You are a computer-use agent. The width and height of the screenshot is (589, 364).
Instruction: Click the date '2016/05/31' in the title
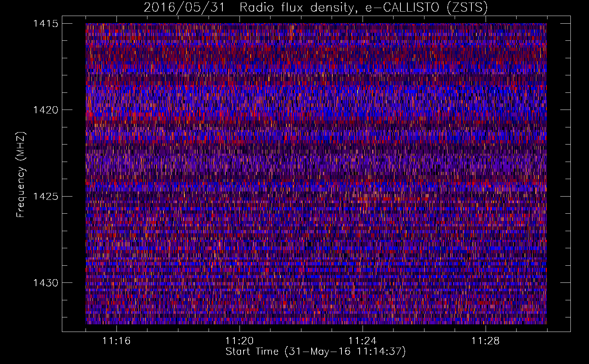pos(184,8)
